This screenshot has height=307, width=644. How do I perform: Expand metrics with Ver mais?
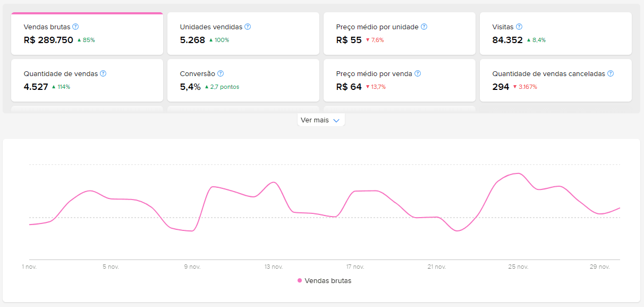(321, 120)
